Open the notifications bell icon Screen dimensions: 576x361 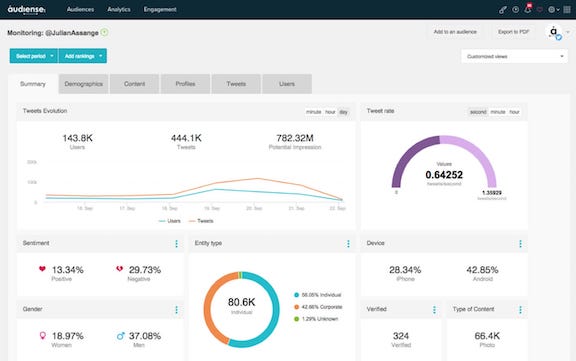pyautogui.click(x=528, y=10)
